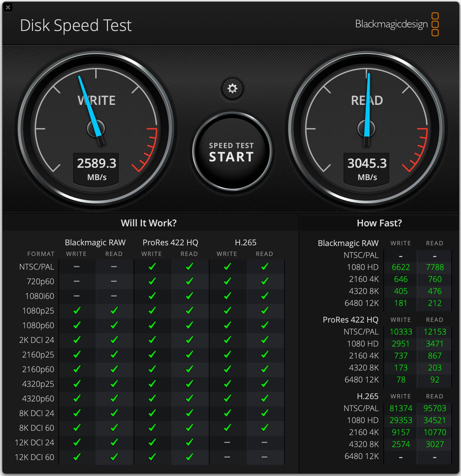Image resolution: width=461 pixels, height=476 pixels.
Task: Click the H.265 section heading in How Fast
Action: [368, 396]
